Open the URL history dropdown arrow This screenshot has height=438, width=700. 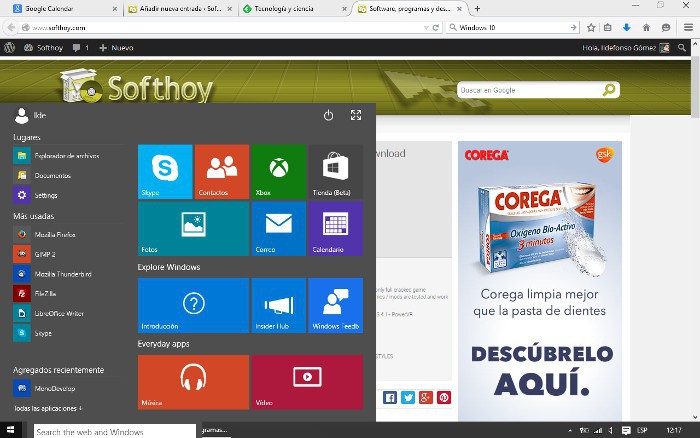426,28
